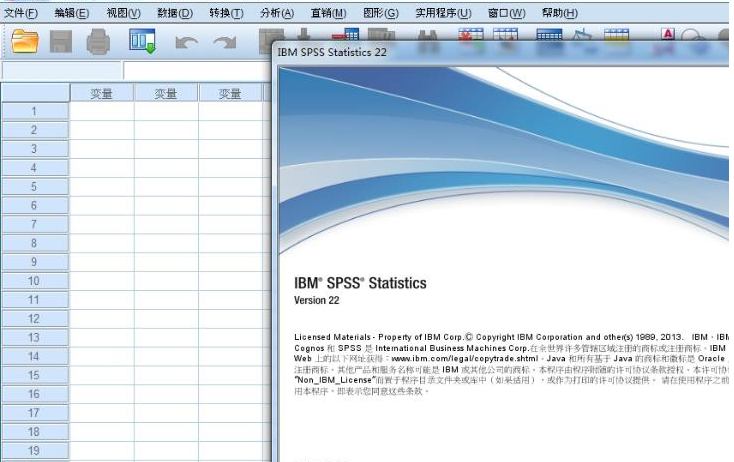Open the 窗口(W) menu

tap(506, 13)
